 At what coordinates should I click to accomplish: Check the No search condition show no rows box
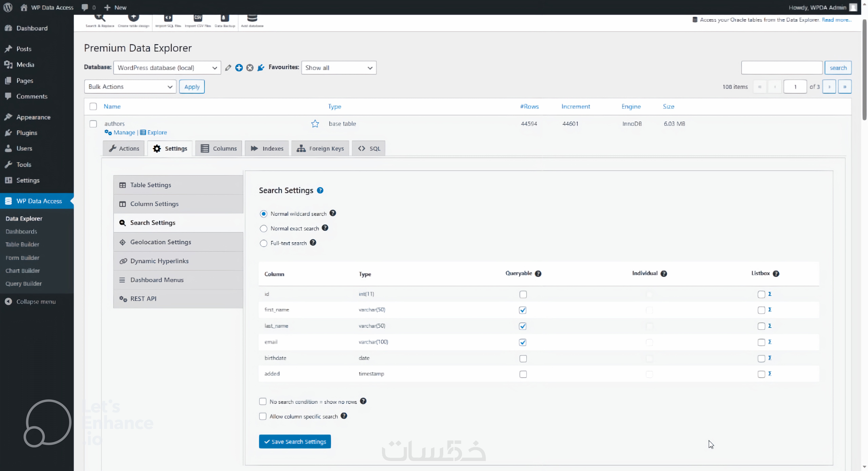point(263,402)
